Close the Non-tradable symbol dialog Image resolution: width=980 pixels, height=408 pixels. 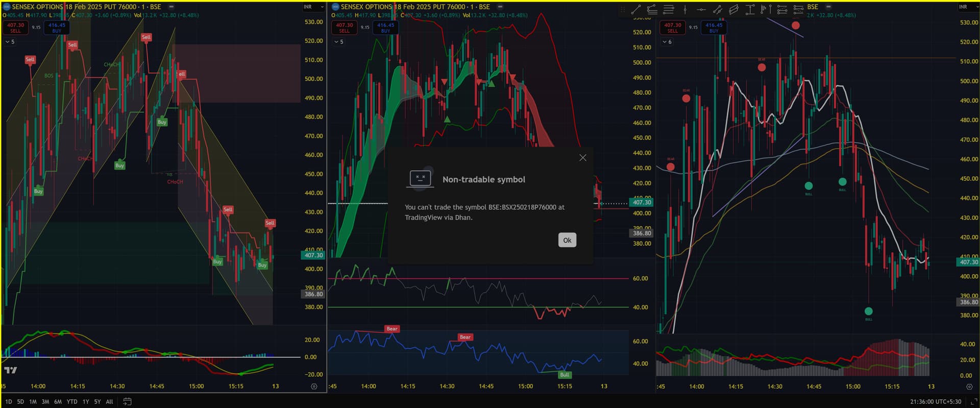583,158
